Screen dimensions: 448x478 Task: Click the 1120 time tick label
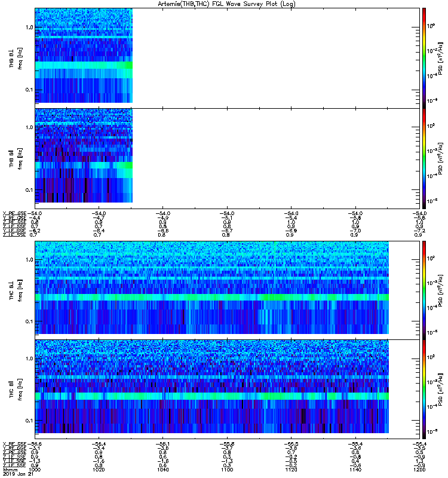point(291,470)
